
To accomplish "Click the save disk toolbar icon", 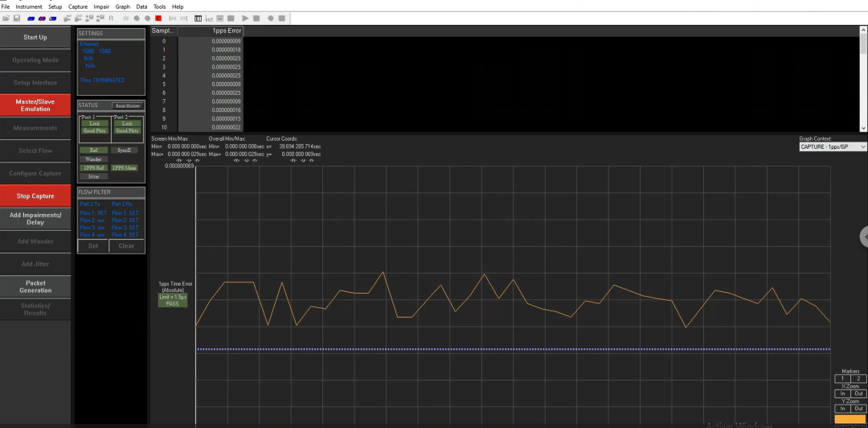I will 17,18.
